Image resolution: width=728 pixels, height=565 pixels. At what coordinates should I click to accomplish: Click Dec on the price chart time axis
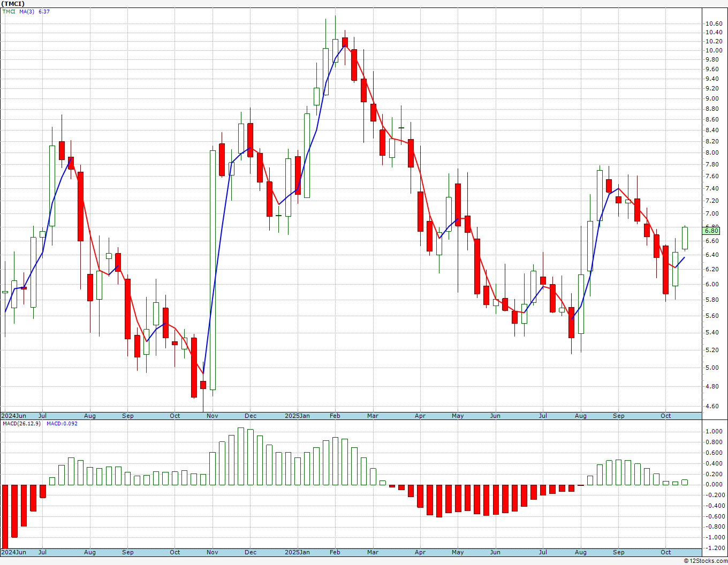tap(251, 416)
